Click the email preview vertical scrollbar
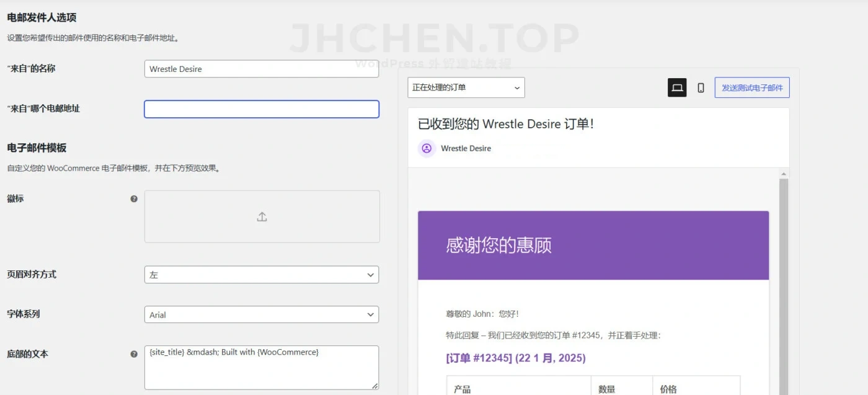 pos(784,286)
